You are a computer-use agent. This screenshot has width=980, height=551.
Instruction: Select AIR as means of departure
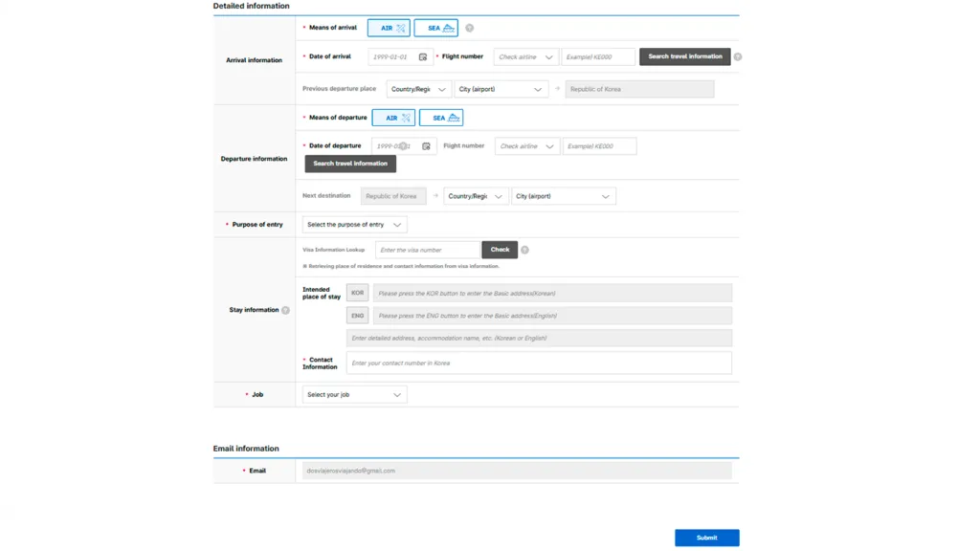(x=393, y=118)
